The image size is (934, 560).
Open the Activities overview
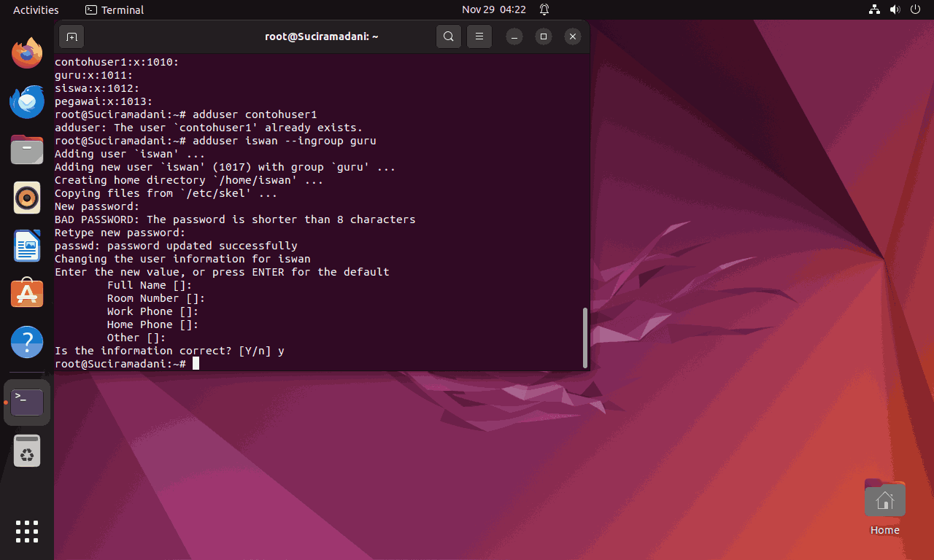[36, 9]
